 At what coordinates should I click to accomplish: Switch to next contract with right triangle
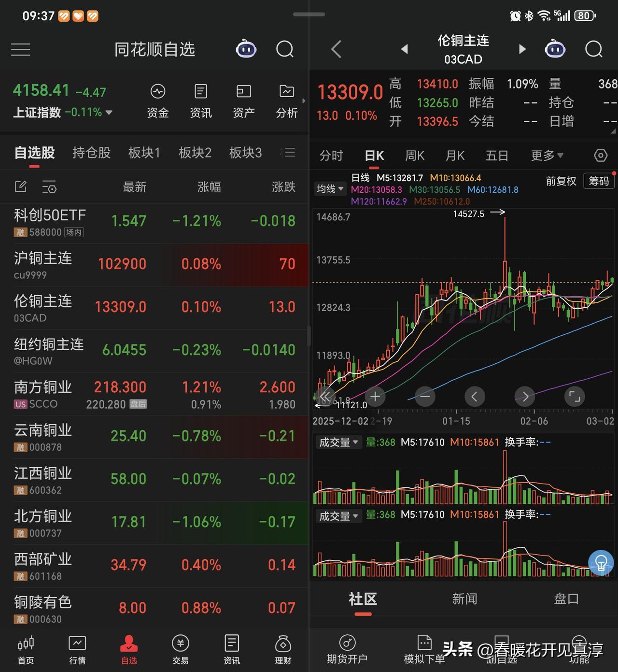pos(522,49)
